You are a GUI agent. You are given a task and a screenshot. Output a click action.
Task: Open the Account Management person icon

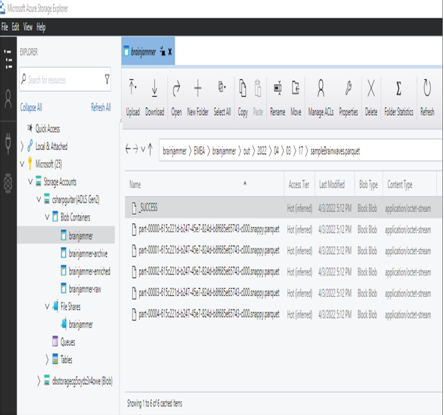(x=8, y=99)
